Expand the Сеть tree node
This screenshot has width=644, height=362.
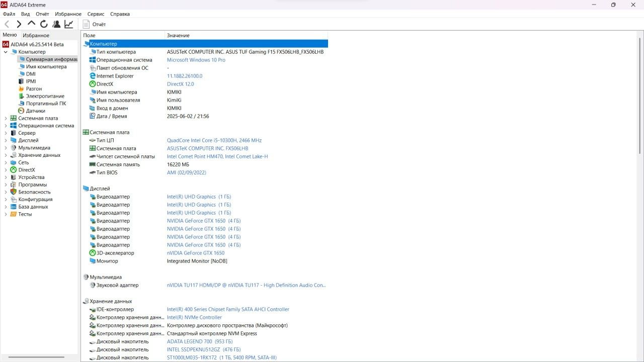[6, 162]
